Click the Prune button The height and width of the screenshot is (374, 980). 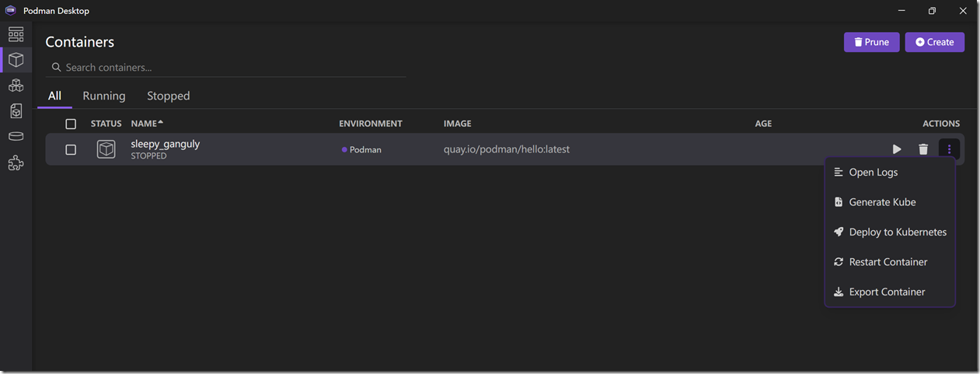point(871,42)
